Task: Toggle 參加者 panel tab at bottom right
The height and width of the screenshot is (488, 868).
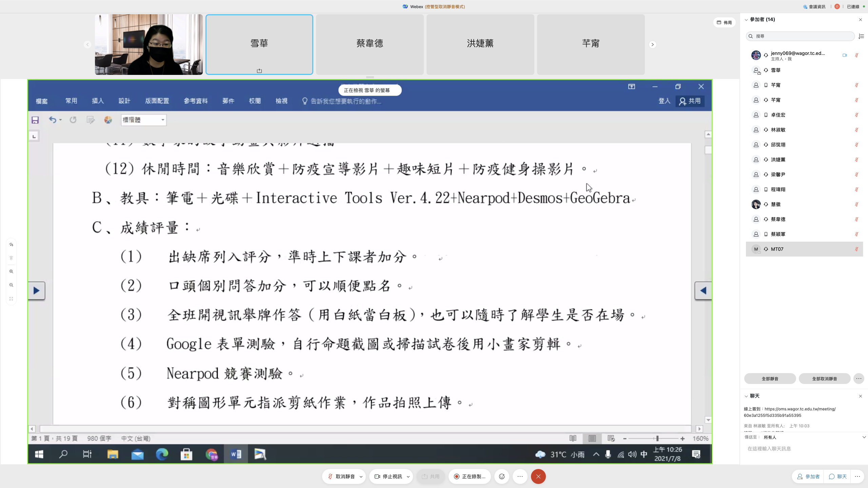Action: pyautogui.click(x=808, y=476)
